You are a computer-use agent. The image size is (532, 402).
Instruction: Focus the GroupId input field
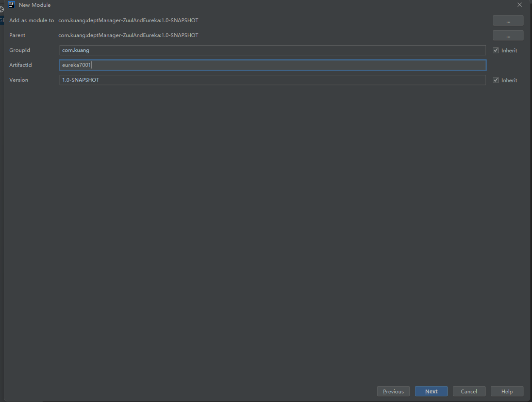pos(273,50)
